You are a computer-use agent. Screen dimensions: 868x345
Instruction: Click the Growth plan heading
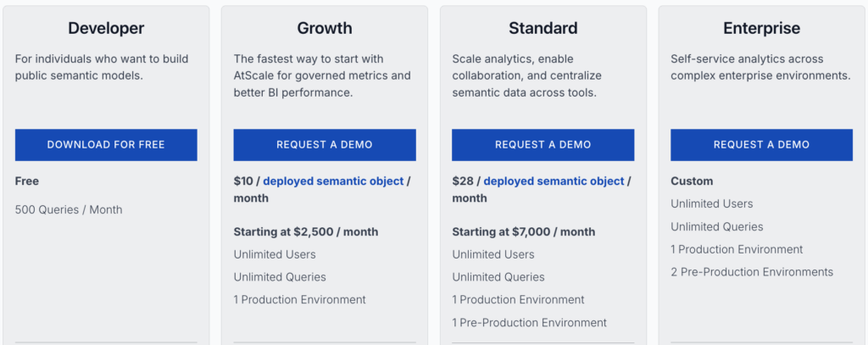325,28
